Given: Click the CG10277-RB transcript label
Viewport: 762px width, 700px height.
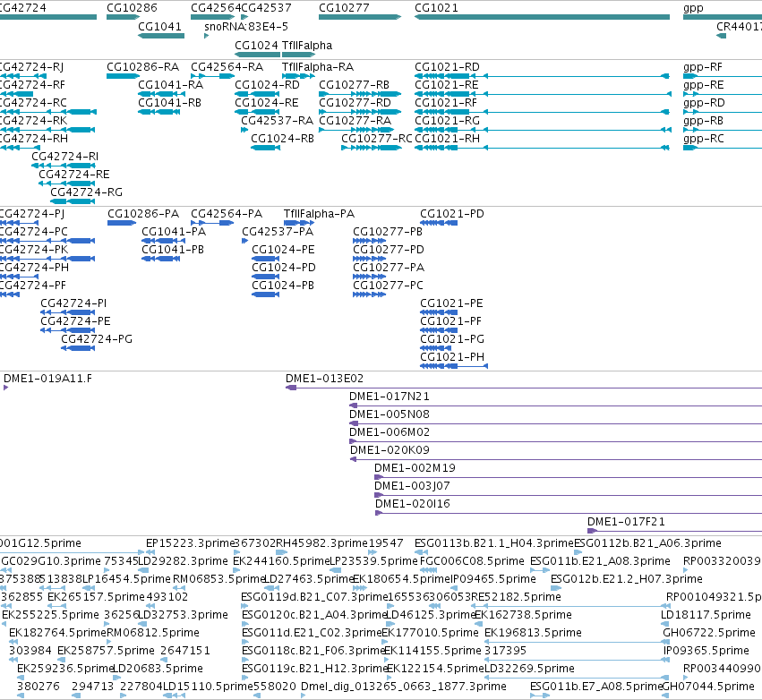Looking at the screenshot, I should (x=354, y=84).
